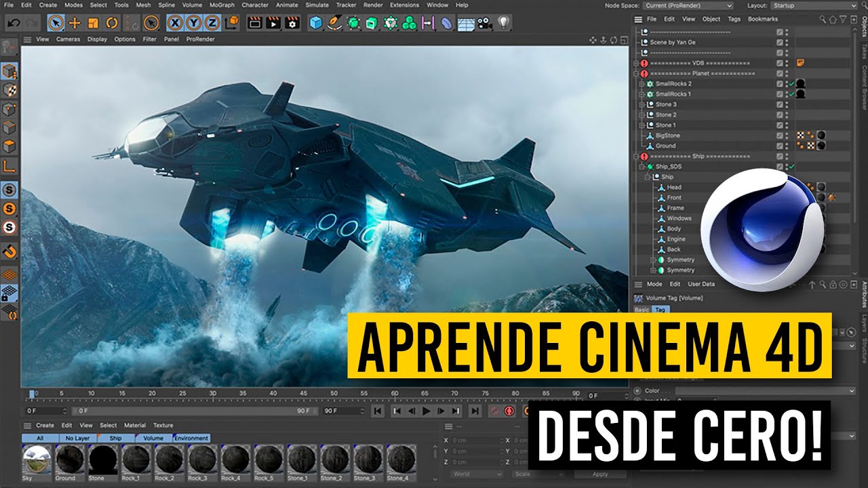Click the Play Forwards button
The width and height of the screenshot is (868, 488).
pos(426,411)
